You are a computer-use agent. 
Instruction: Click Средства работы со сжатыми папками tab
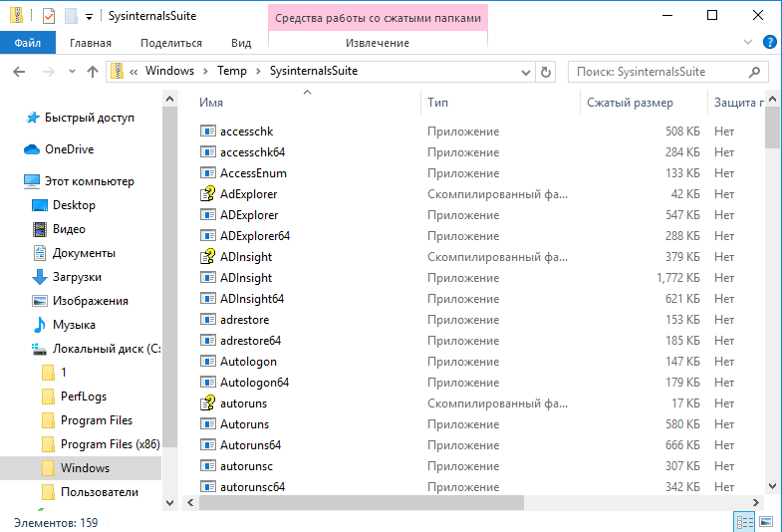tap(378, 18)
